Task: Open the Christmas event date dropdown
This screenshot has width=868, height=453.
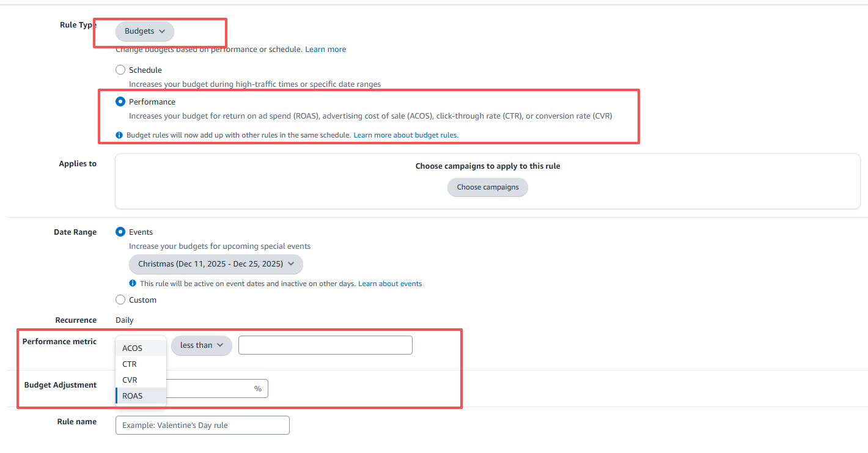Action: [x=216, y=264]
